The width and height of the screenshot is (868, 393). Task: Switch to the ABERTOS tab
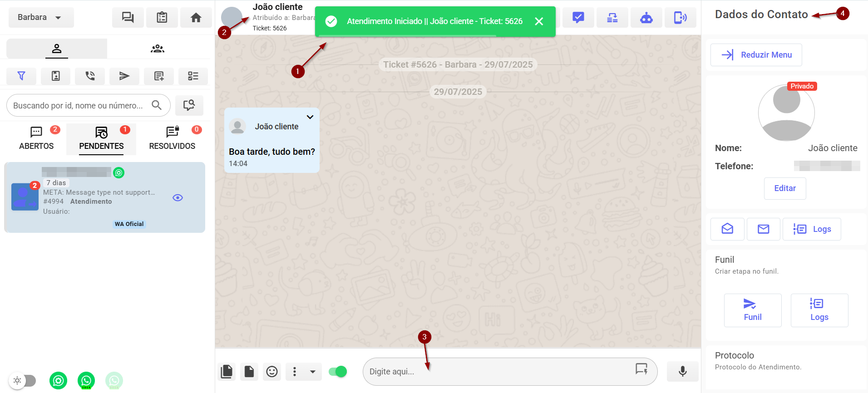pyautogui.click(x=36, y=138)
